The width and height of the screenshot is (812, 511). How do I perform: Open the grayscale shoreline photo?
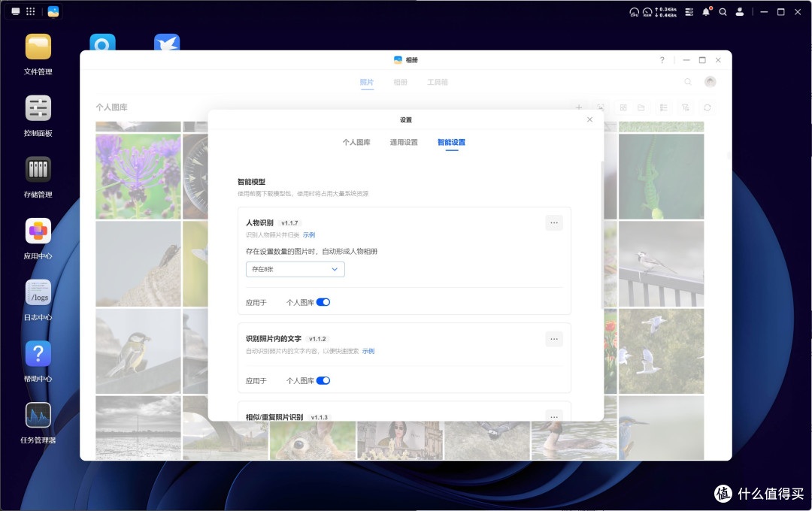[138, 428]
